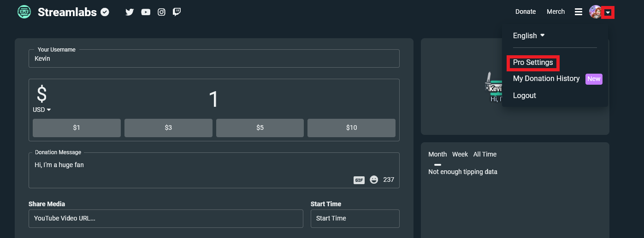Choose Logout from the menu
This screenshot has width=644, height=238.
tap(525, 96)
